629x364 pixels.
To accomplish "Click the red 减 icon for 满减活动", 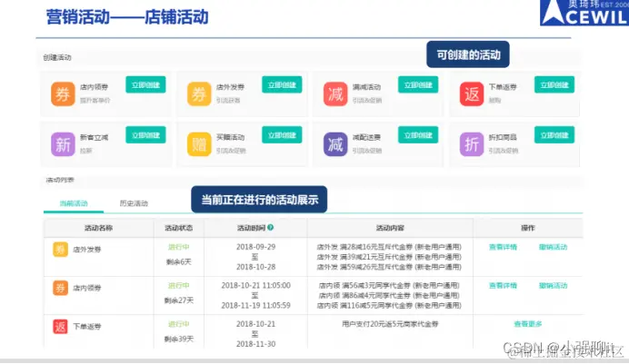I will point(335,94).
